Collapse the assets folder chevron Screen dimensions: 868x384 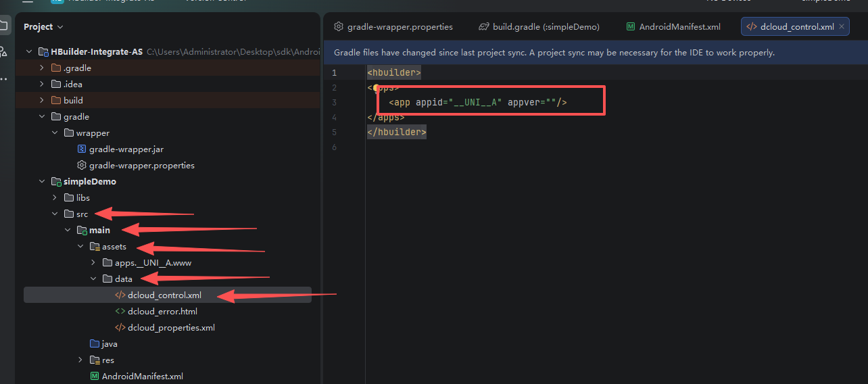coord(80,246)
